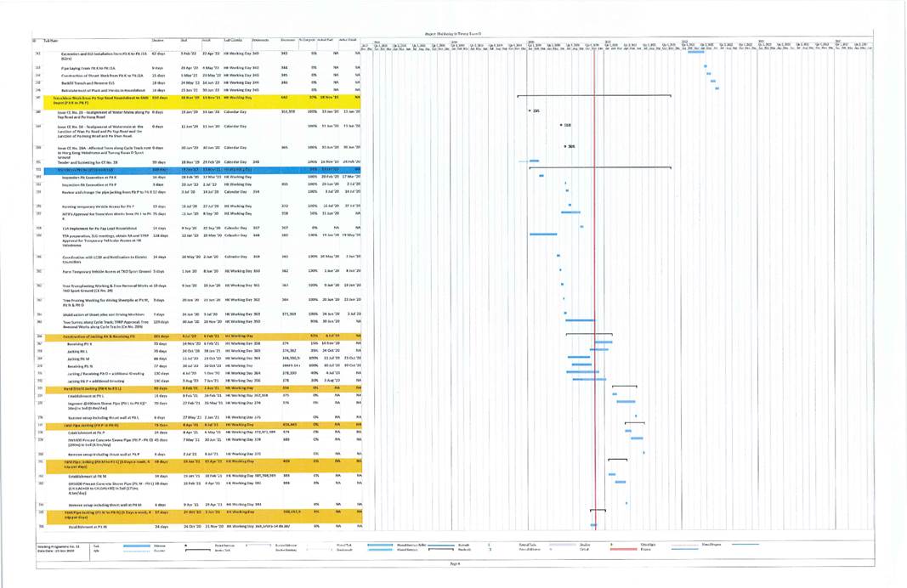Click '62 days' duration in first row
Image resolution: width=907 pixels, height=588 pixels.
[158, 54]
